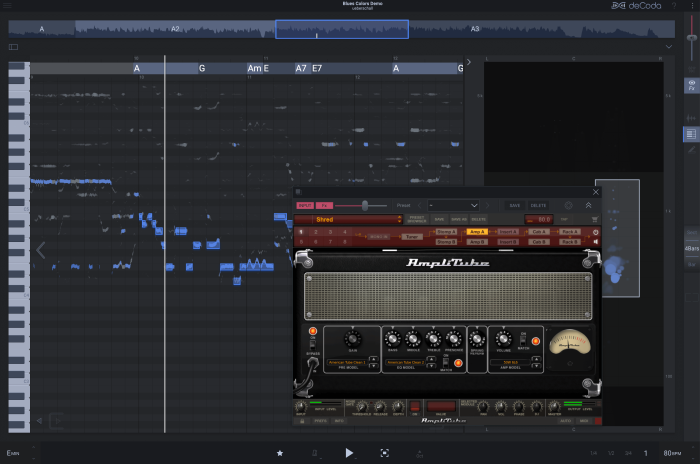Toggle the sidebar layout icon below overview

(13, 47)
